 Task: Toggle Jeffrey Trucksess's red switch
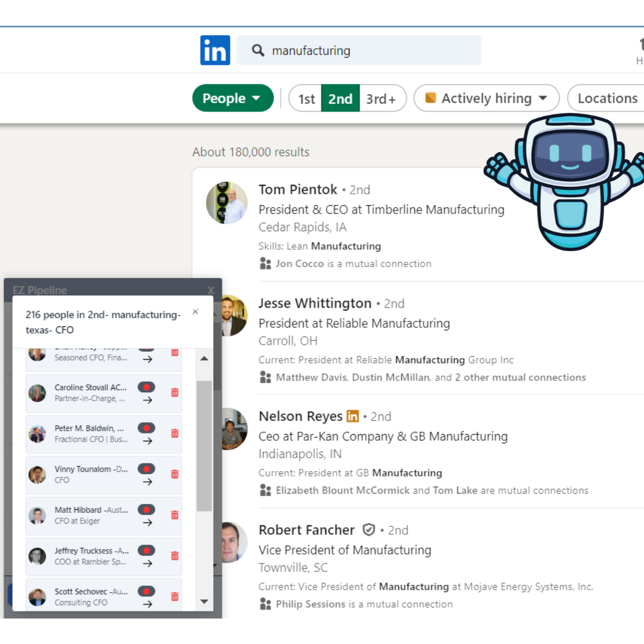coord(147,550)
